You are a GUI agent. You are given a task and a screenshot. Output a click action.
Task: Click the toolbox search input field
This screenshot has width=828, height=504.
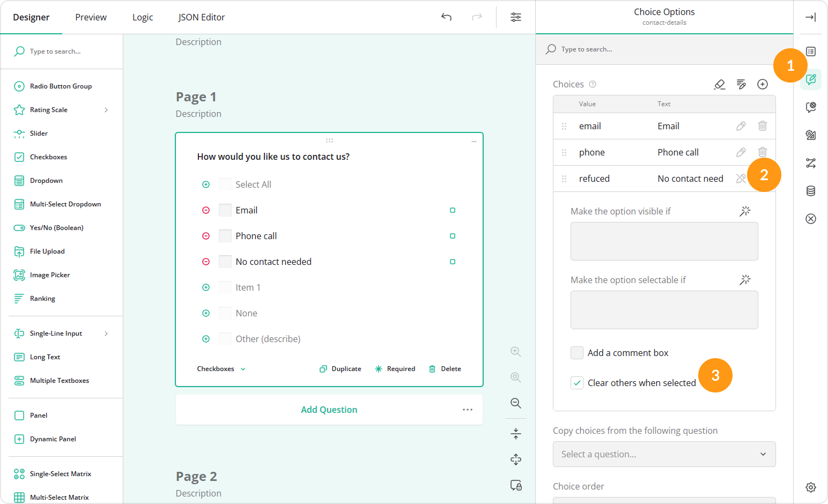67,51
